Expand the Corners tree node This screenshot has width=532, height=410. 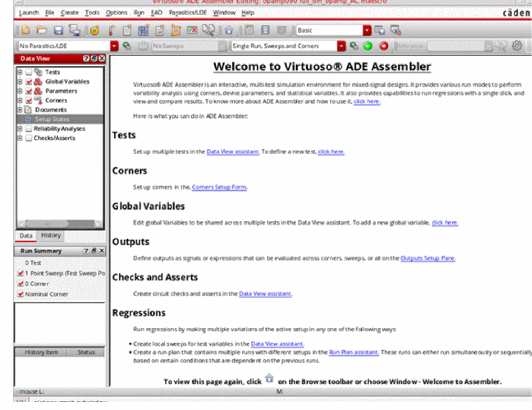pyautogui.click(x=20, y=100)
